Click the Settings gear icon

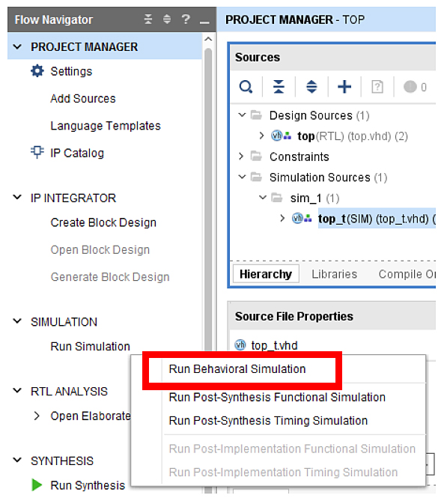[x=37, y=71]
